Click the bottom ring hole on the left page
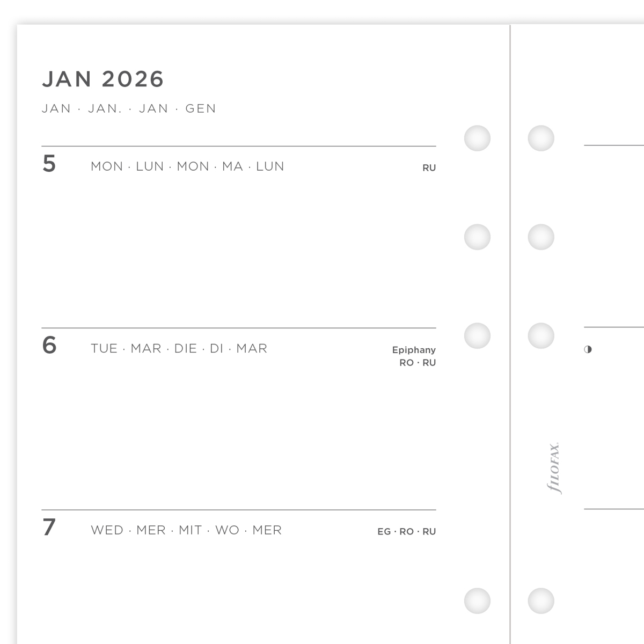Viewport: 644px width, 644px height. point(477,601)
